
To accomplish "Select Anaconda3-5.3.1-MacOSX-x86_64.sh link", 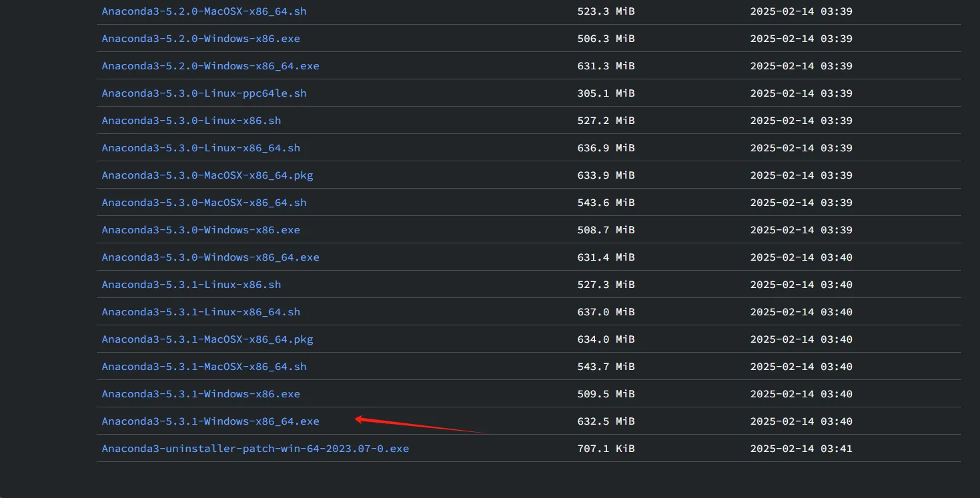I will 204,367.
